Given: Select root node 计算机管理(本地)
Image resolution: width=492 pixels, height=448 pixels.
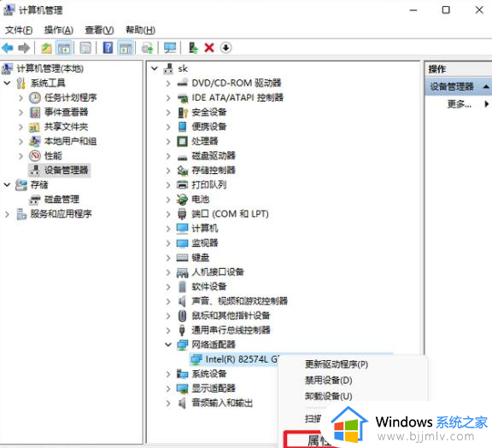Looking at the screenshot, I should (x=50, y=68).
